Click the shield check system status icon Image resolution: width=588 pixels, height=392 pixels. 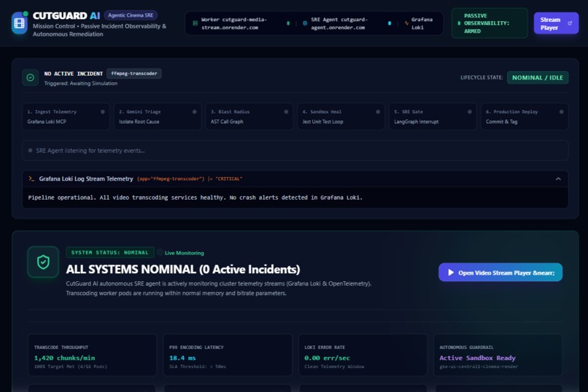43,262
